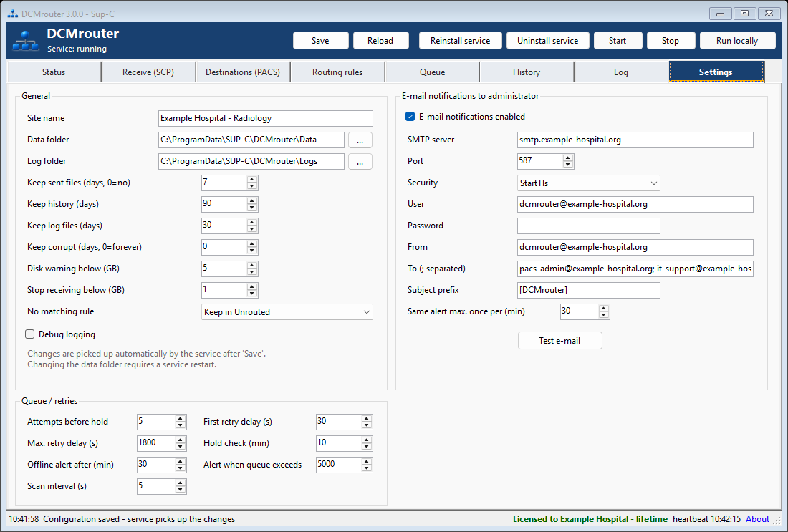The image size is (788, 532).
Task: Click the Password field
Action: point(588,226)
